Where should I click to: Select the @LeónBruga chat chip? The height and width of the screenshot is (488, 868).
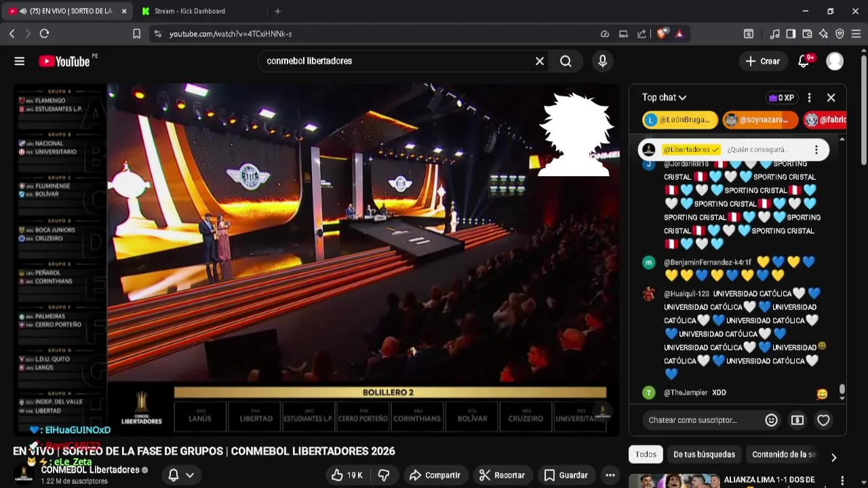[679, 120]
